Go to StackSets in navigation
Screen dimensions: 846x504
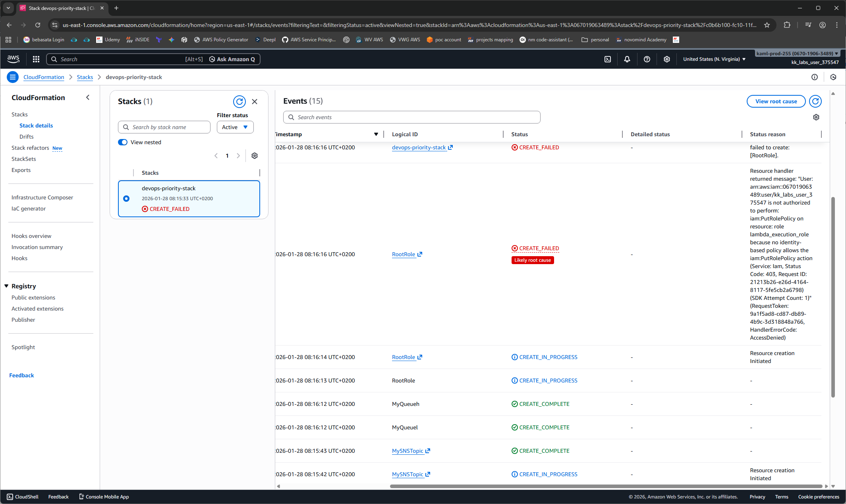click(24, 159)
